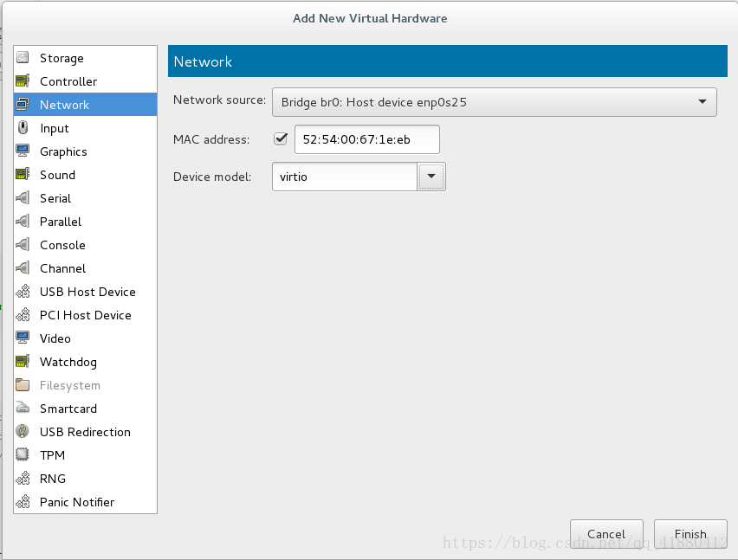Image resolution: width=738 pixels, height=560 pixels.
Task: Select Controller hardware type
Action: coord(85,81)
